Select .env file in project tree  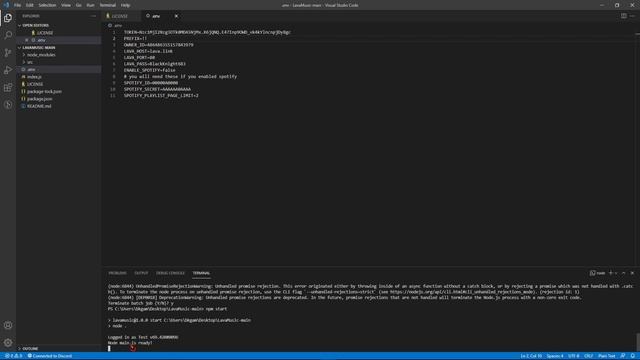[x=31, y=69]
